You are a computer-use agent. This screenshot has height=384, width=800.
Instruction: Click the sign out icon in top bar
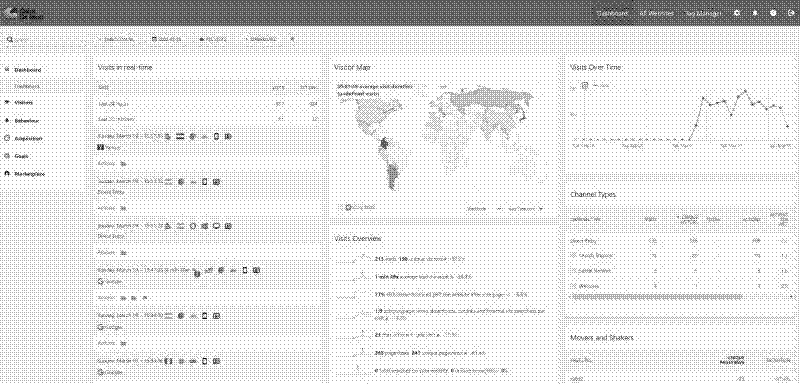click(x=790, y=13)
